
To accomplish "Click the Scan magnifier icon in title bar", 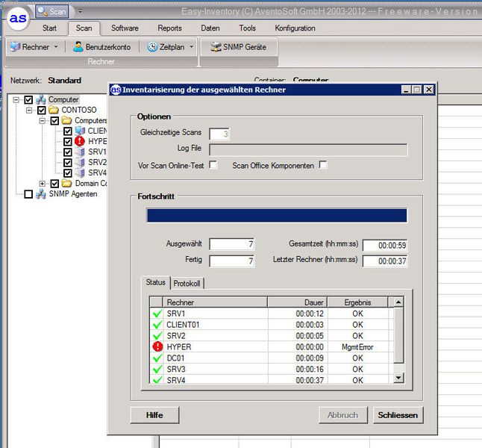I will click(x=43, y=12).
